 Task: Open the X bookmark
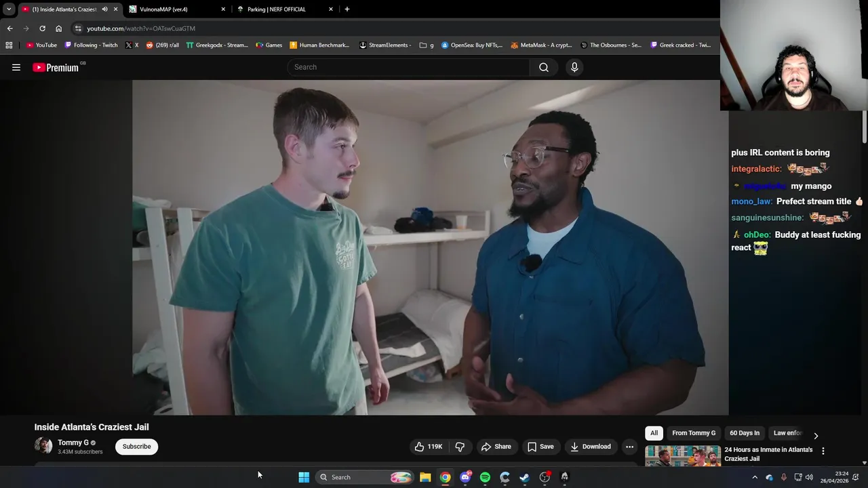point(132,45)
